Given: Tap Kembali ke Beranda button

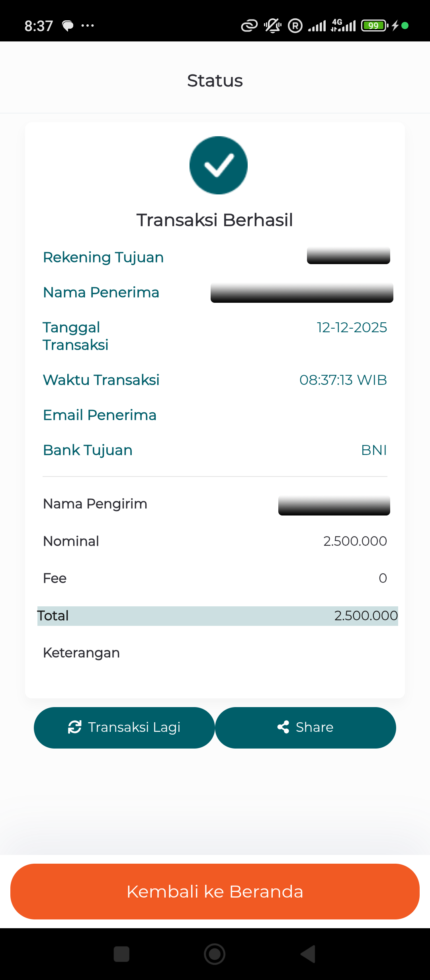Looking at the screenshot, I should pyautogui.click(x=215, y=892).
